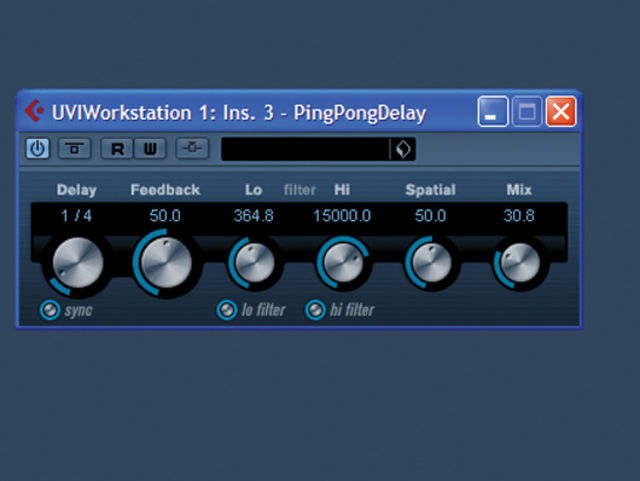Click the Lo value 364.8
Viewport: 640px width, 481px height.
pyautogui.click(x=253, y=216)
